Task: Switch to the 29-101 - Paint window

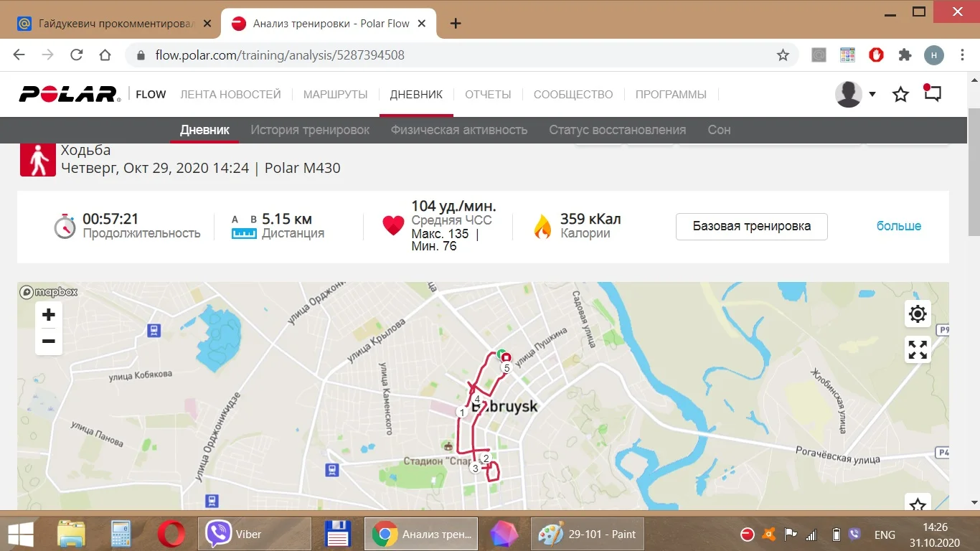Action: [x=588, y=534]
